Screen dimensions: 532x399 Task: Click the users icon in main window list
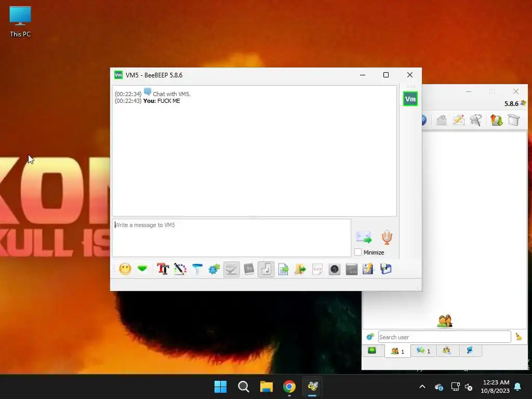coord(445,321)
